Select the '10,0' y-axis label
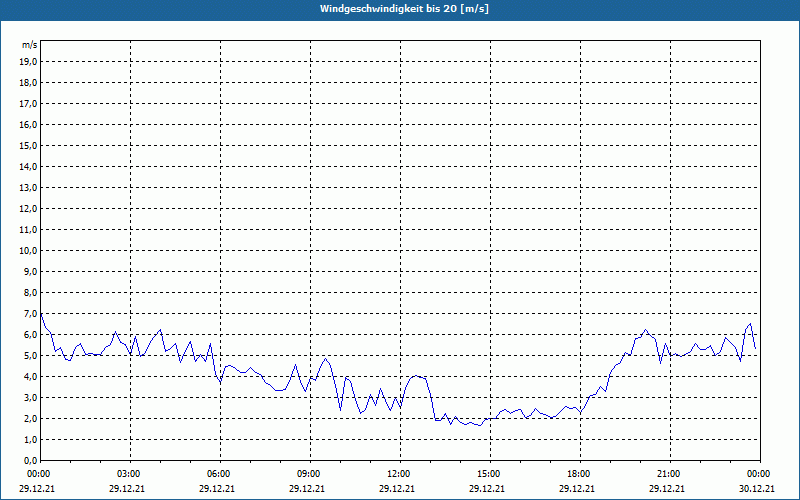This screenshot has height=500, width=800. click(29, 251)
